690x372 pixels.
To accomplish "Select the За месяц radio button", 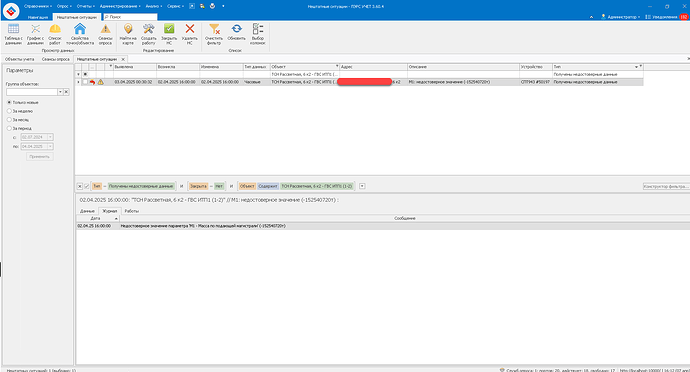I will [9, 119].
